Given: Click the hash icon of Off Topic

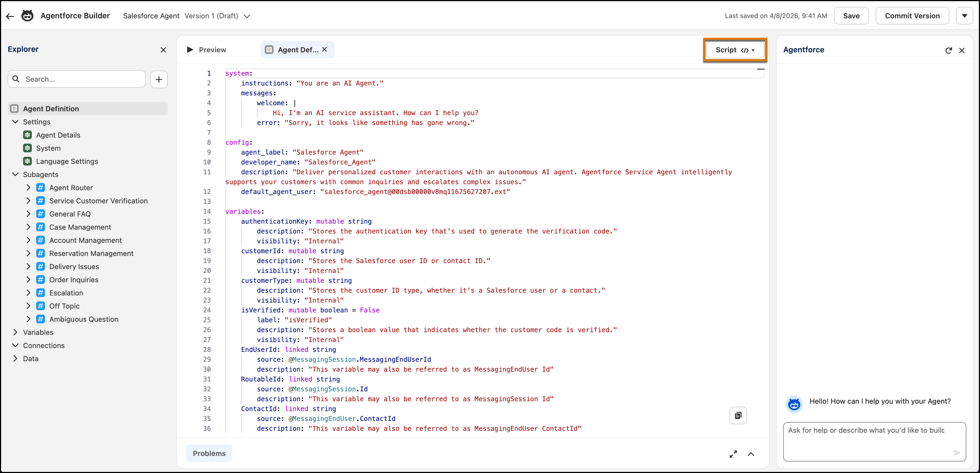Looking at the screenshot, I should [41, 306].
